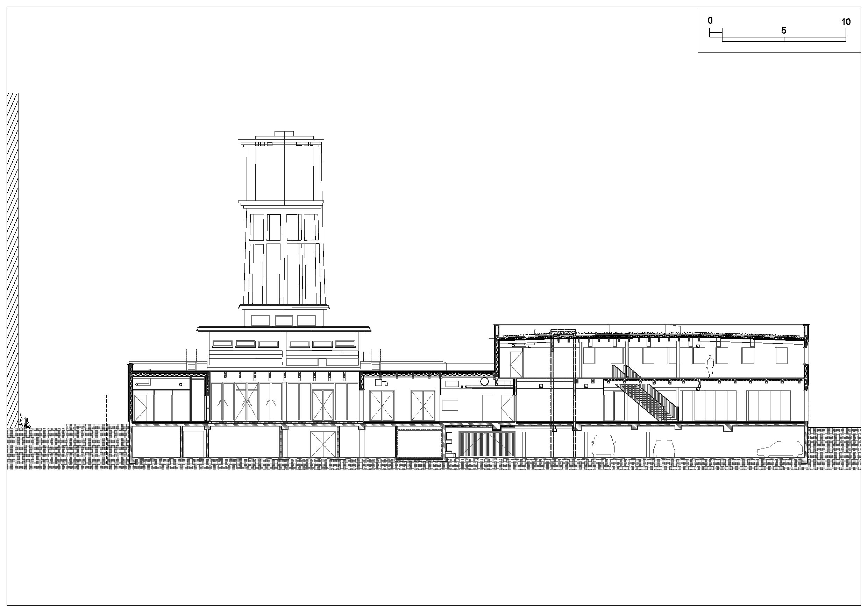868x614 pixels.
Task: Click the human silhouette on upper floor
Action: (710, 366)
